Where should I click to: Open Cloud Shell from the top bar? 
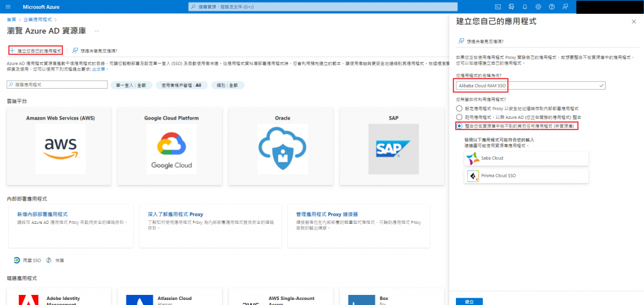pyautogui.click(x=497, y=6)
